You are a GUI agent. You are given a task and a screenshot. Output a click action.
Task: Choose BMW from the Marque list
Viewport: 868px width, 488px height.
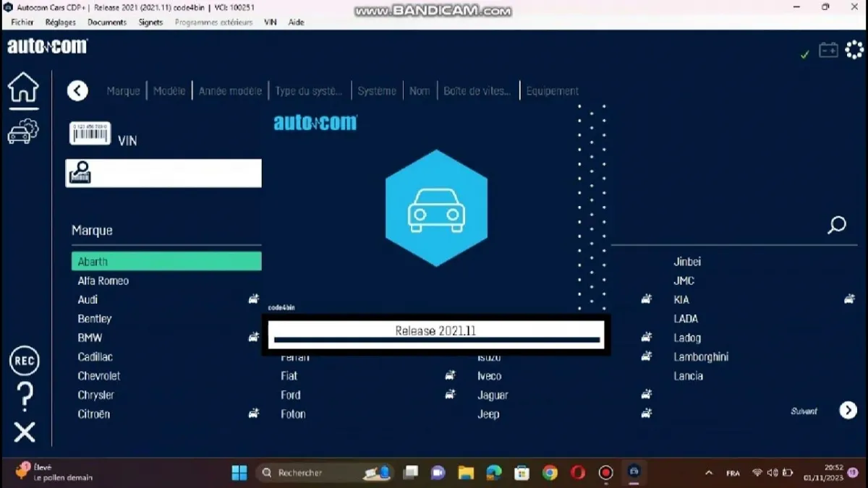[x=90, y=338]
